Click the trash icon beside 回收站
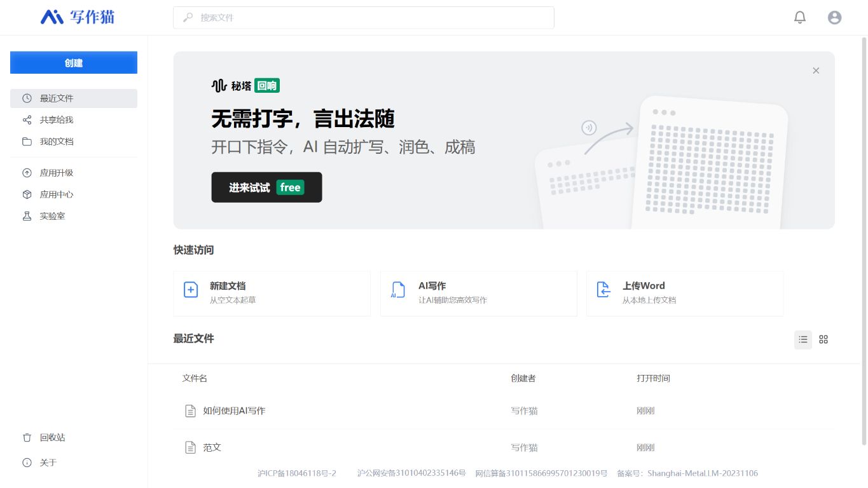868x488 pixels. [x=27, y=438]
